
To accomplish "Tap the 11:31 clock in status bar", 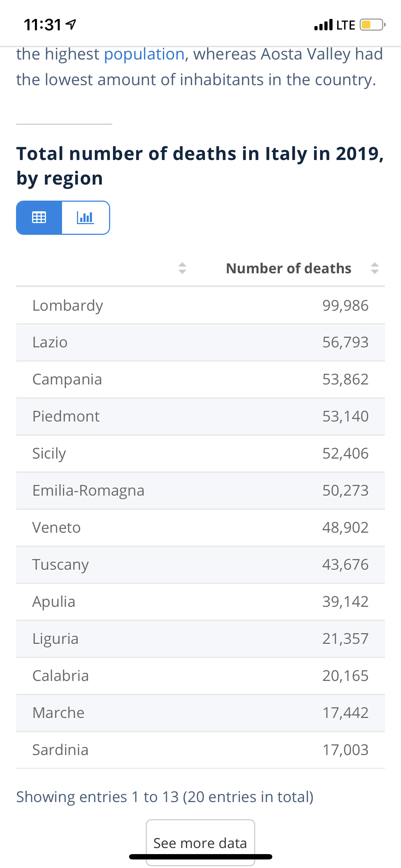I will [x=43, y=25].
